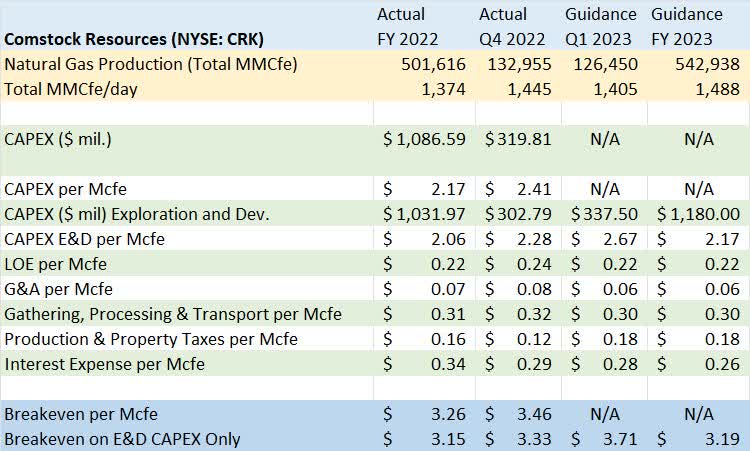The image size is (750, 451).
Task: Select the "Interest Expense per Mcfe" row label
Action: [x=105, y=364]
